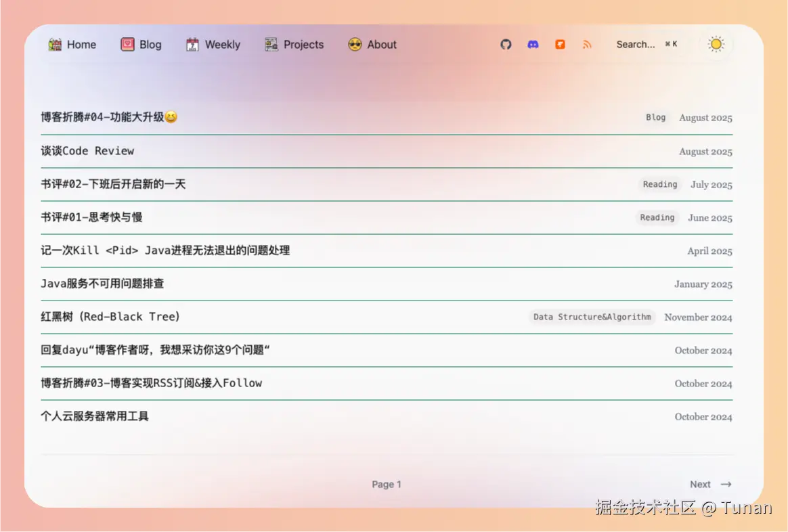Click the ⌘K shortcut hint
This screenshot has height=532, width=788.
[672, 44]
